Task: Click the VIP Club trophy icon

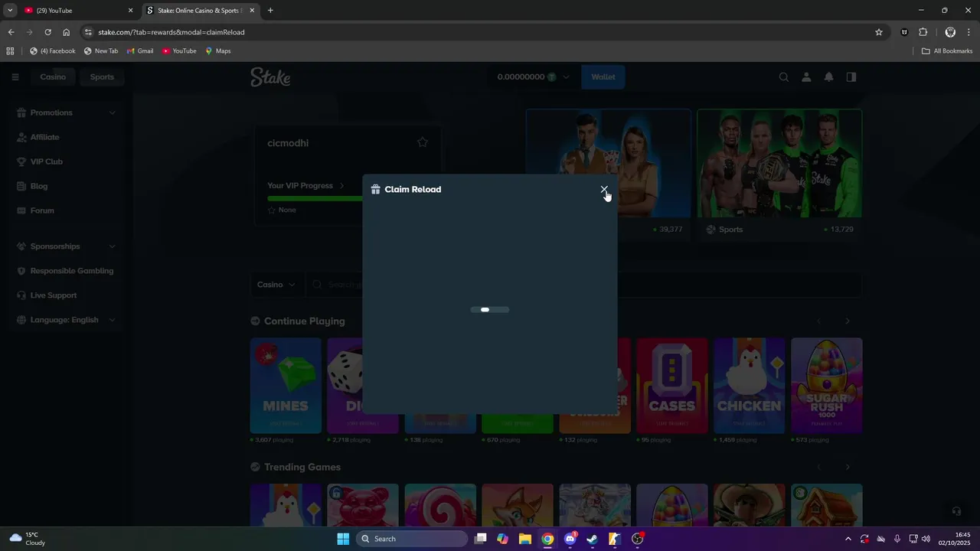Action: coord(21,161)
